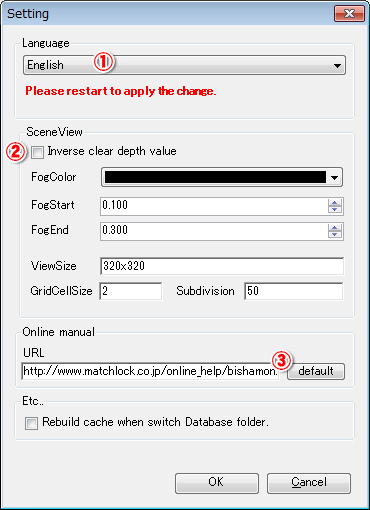Pick the black FogColor swatch
This screenshot has width=370, height=510.
tap(215, 177)
